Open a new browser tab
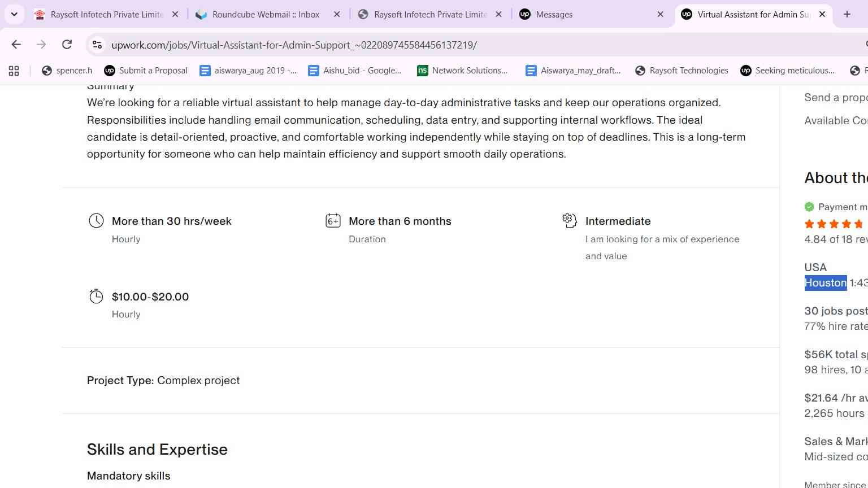868x488 pixels. click(x=847, y=14)
